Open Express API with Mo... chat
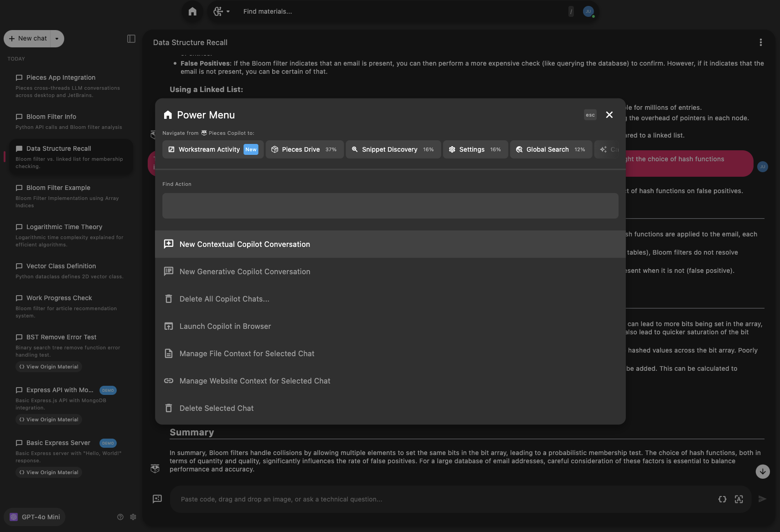The image size is (780, 532). [x=59, y=390]
